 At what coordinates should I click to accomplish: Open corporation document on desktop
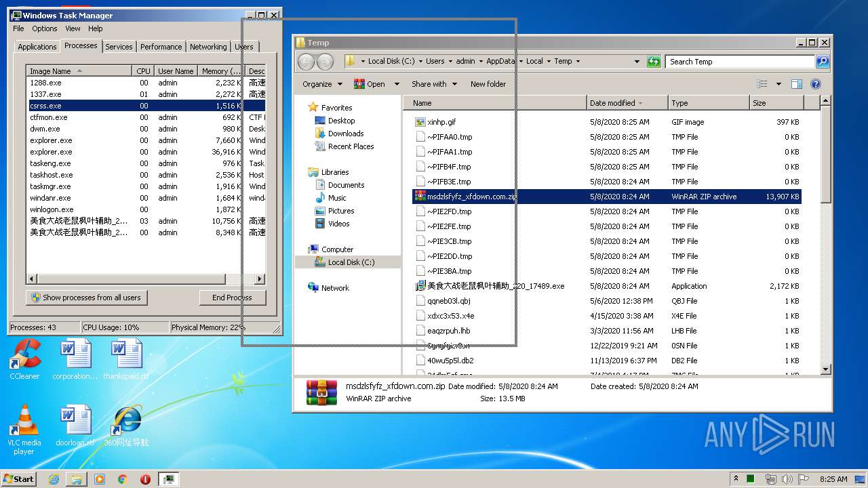click(x=75, y=359)
